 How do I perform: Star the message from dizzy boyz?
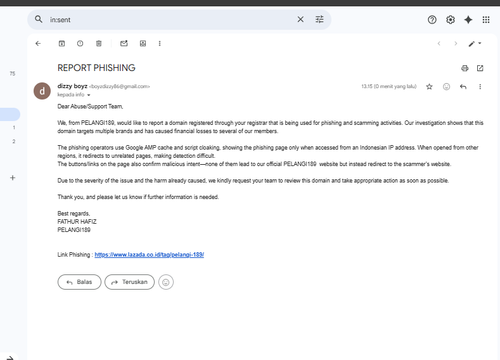point(429,87)
